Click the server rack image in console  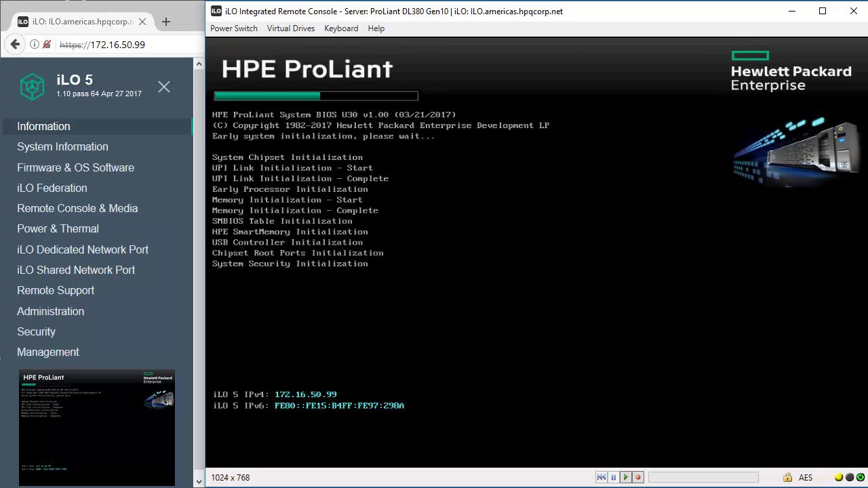tap(795, 150)
